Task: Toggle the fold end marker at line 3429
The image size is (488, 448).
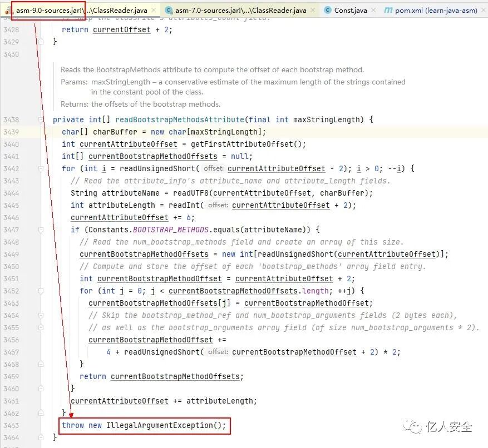Action: [41, 42]
